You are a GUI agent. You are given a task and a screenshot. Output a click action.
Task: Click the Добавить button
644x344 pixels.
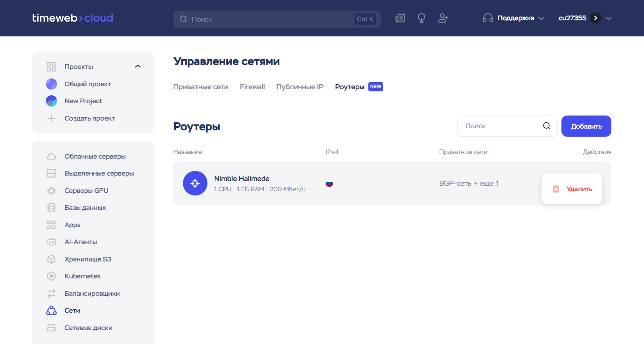point(586,126)
